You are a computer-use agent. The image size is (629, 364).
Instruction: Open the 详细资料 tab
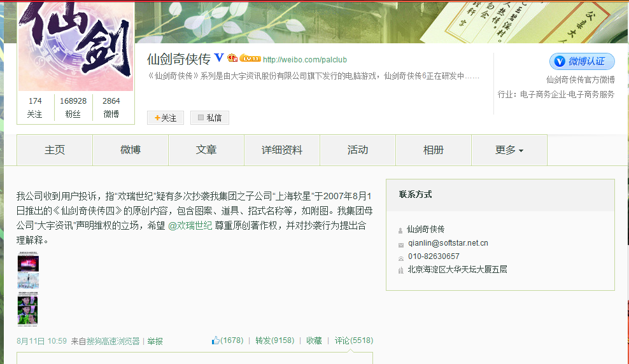282,150
